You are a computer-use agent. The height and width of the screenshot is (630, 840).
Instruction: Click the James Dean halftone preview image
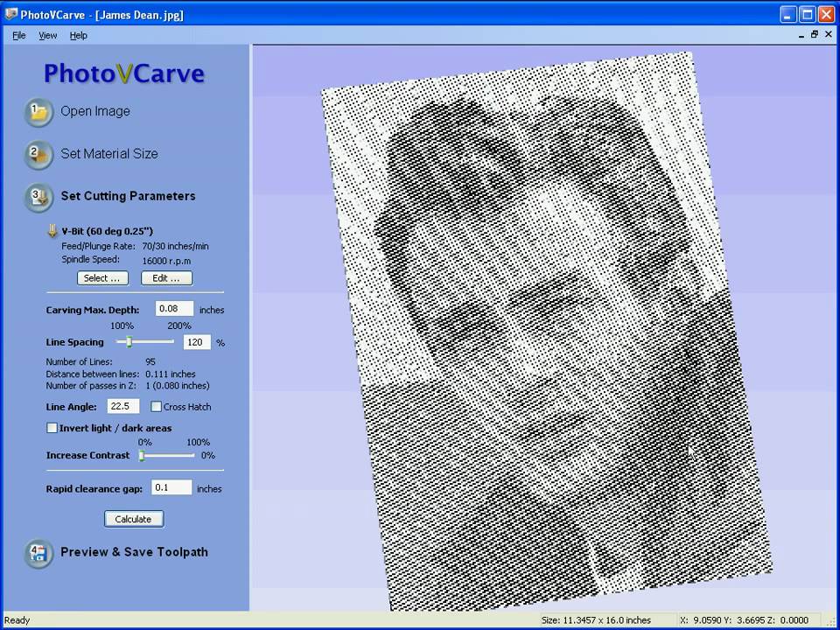click(x=546, y=332)
